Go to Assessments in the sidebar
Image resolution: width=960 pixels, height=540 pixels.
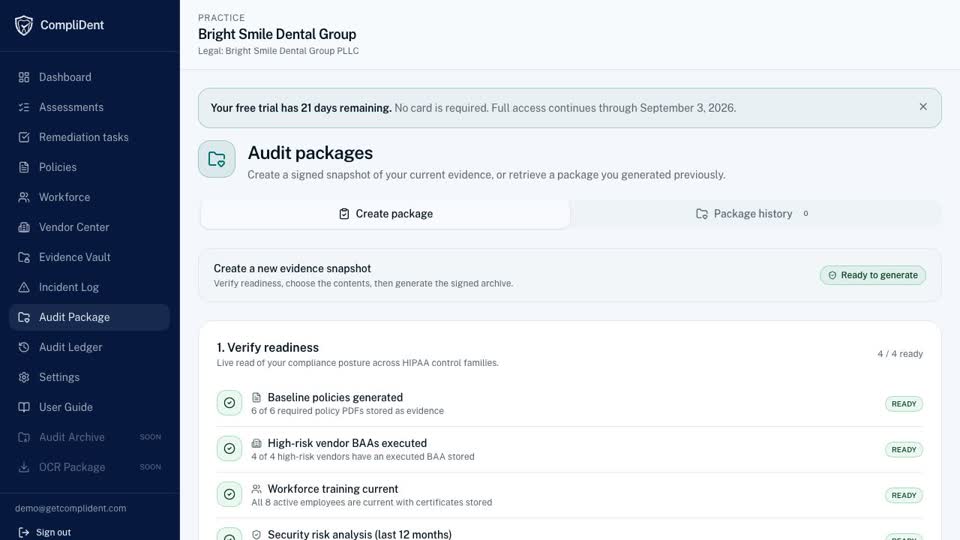[89, 107]
